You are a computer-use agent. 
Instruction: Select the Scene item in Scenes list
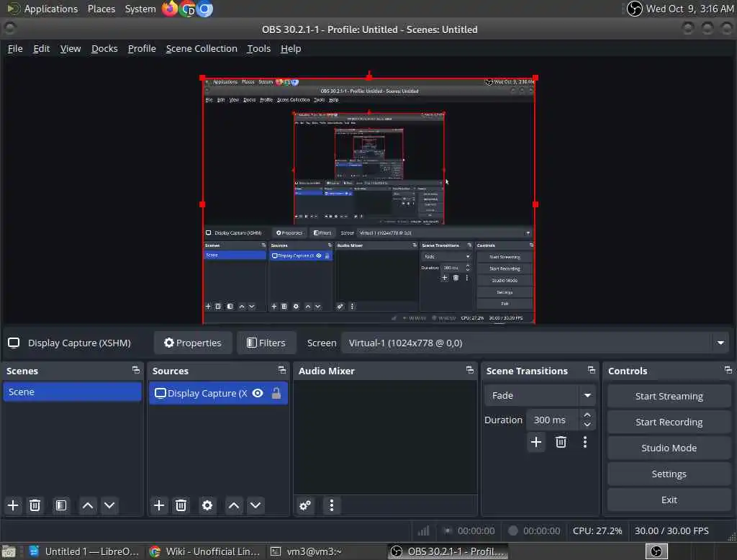click(73, 392)
